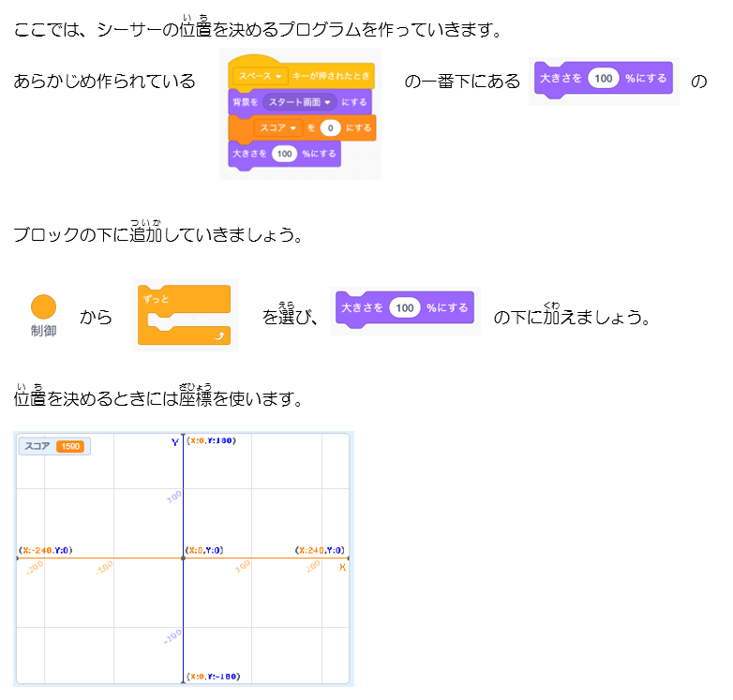The width and height of the screenshot is (733, 700).
Task: Click the origin dot on the coordinate grid
Action: tap(183, 559)
